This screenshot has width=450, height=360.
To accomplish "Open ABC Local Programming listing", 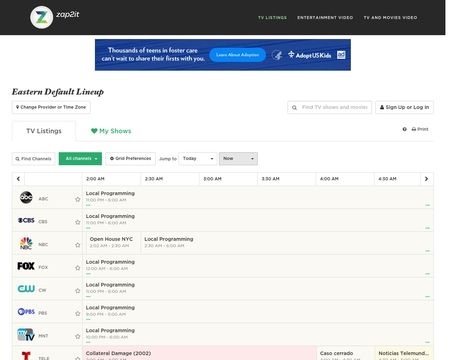I will coord(258,197).
